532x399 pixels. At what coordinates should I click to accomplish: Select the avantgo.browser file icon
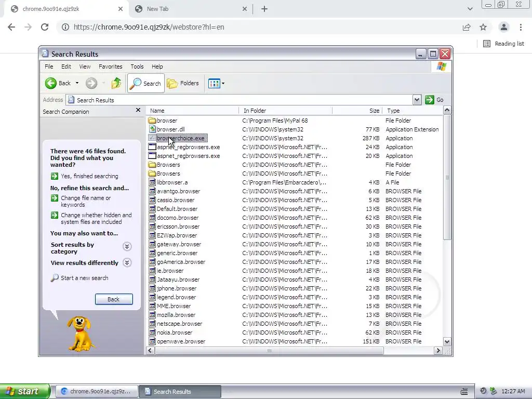152,191
